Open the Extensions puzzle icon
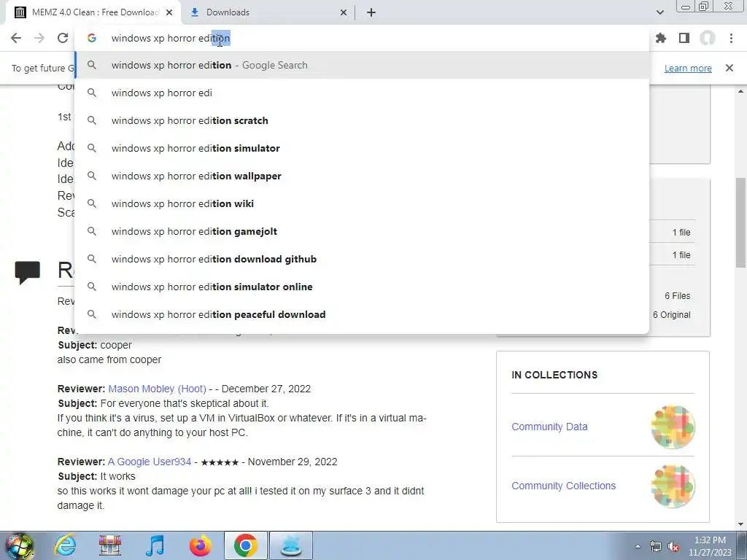This screenshot has width=747, height=560. [661, 38]
